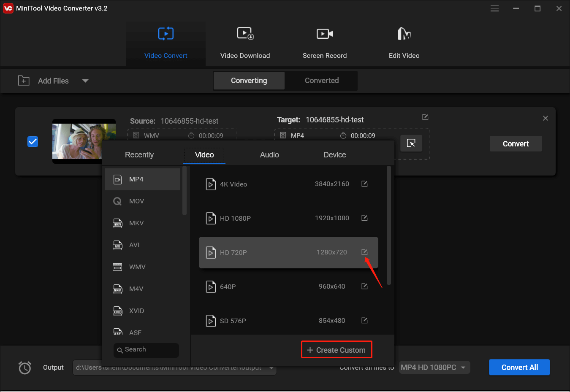
Task: Select the Device format tab
Action: coord(334,155)
